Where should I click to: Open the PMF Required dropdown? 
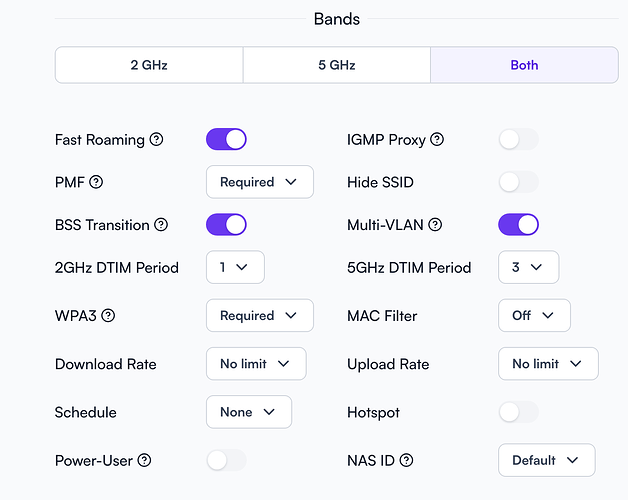pos(259,182)
